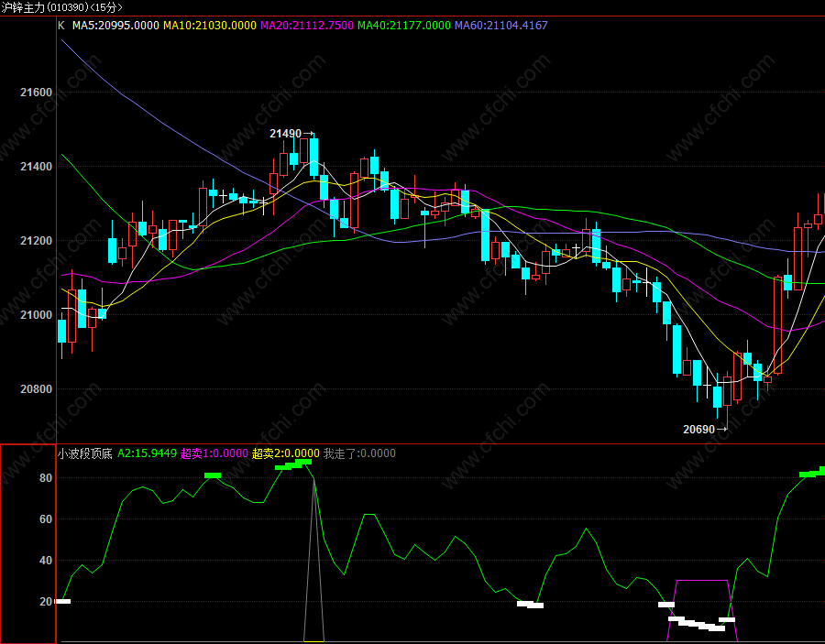Image resolution: width=825 pixels, height=644 pixels.
Task: Click the 80 level indicator axis label
Action: (46, 478)
